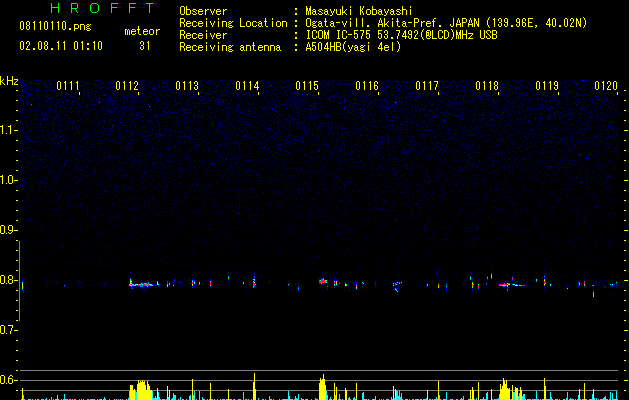Image resolution: width=629 pixels, height=400 pixels.
Task: Click the 0116 time marker
Action: (367, 86)
